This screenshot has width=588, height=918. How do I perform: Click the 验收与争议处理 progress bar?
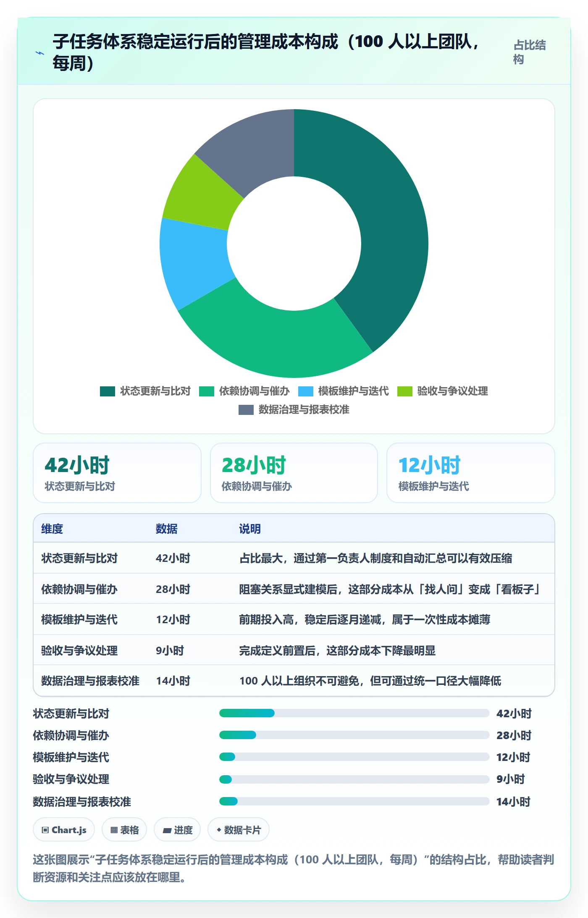pos(354,779)
